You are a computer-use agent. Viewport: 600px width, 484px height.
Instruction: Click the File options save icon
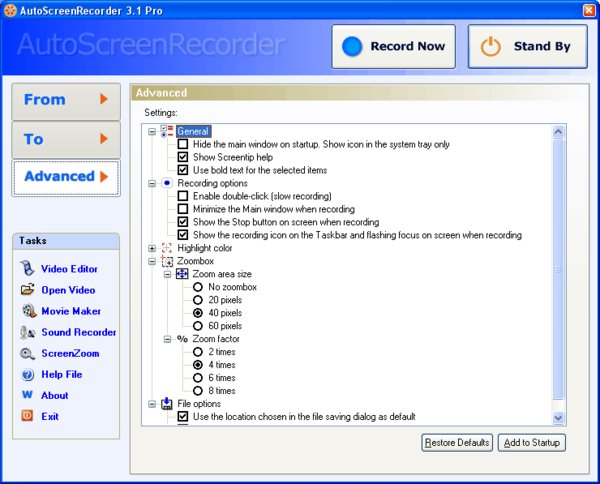(x=167, y=404)
